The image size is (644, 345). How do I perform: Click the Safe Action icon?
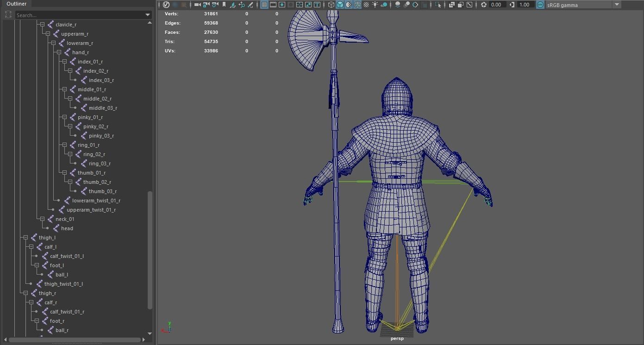pyautogui.click(x=308, y=5)
